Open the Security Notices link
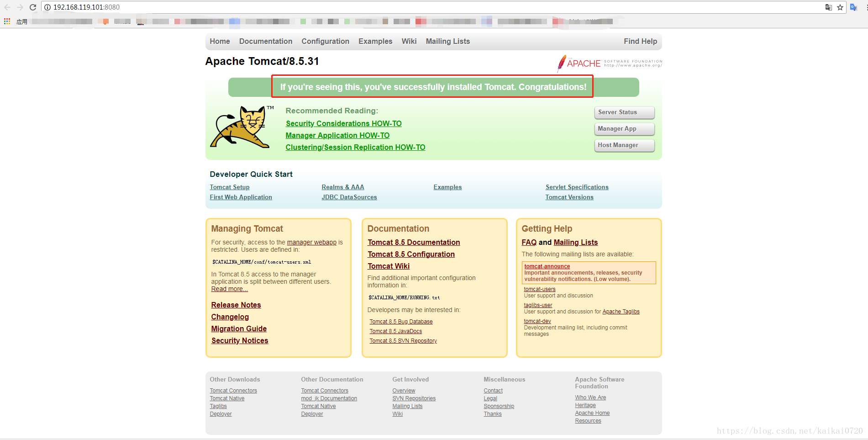The width and height of the screenshot is (868, 440). [x=240, y=340]
